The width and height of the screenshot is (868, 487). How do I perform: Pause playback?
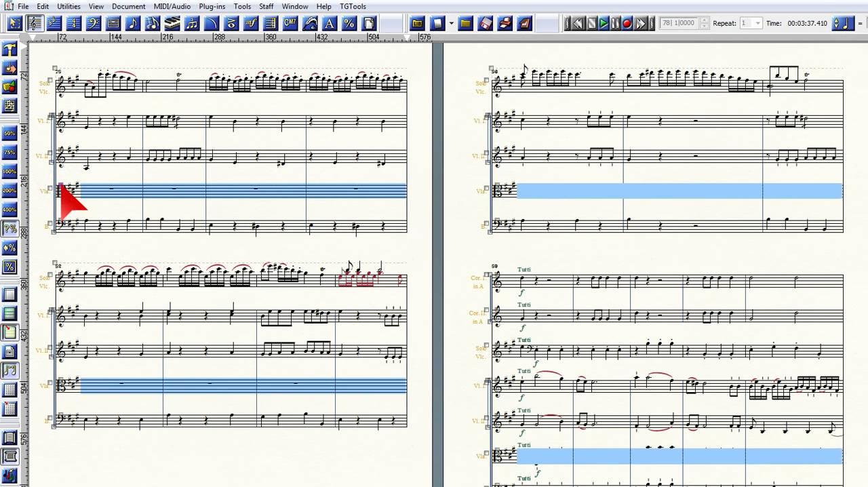616,24
